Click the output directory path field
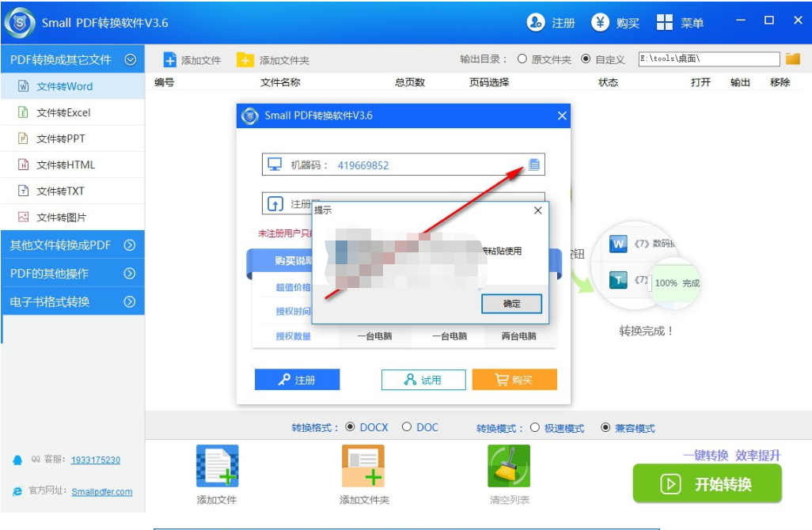The image size is (812, 530). point(709,59)
